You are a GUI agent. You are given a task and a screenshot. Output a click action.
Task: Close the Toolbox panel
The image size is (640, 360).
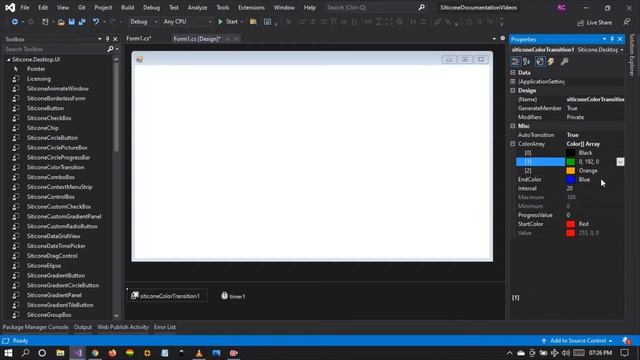pos(115,39)
